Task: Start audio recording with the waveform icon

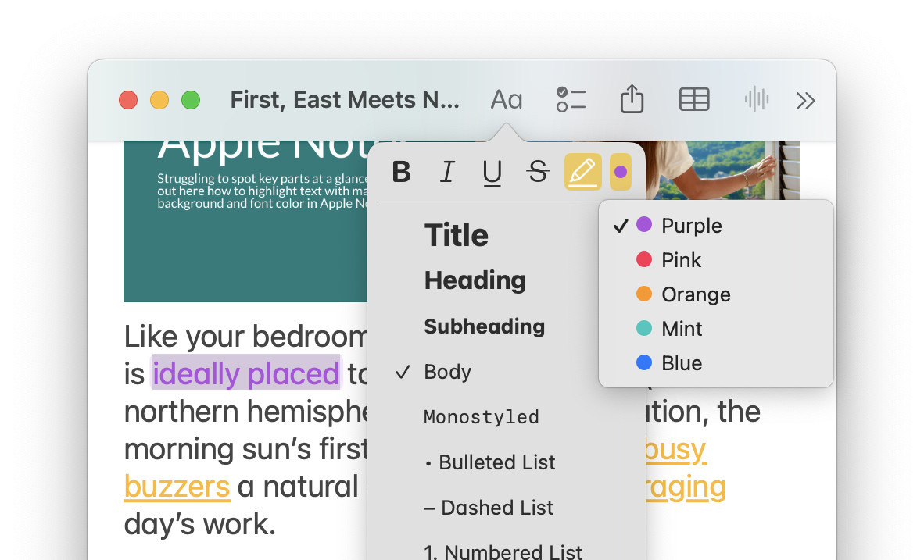Action: 757,99
